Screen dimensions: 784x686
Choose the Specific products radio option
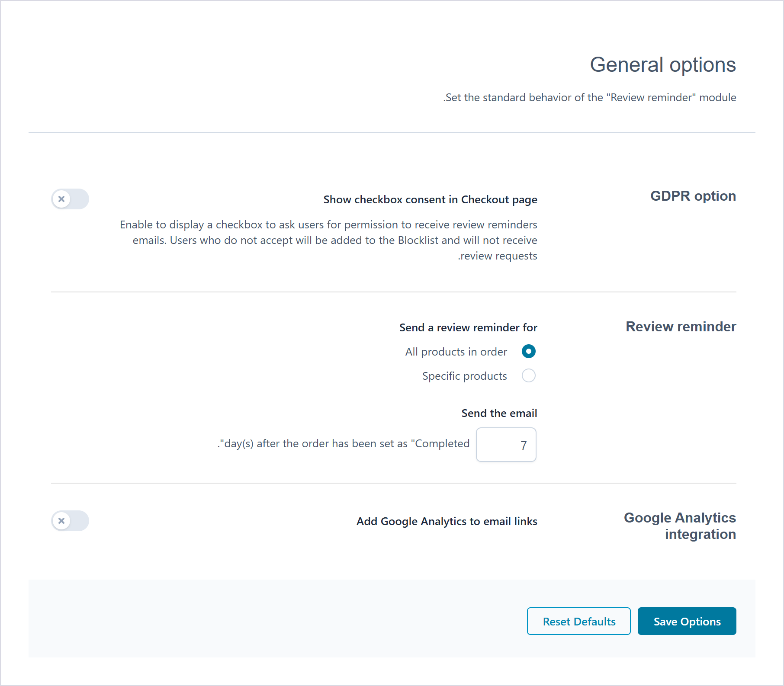click(x=528, y=375)
